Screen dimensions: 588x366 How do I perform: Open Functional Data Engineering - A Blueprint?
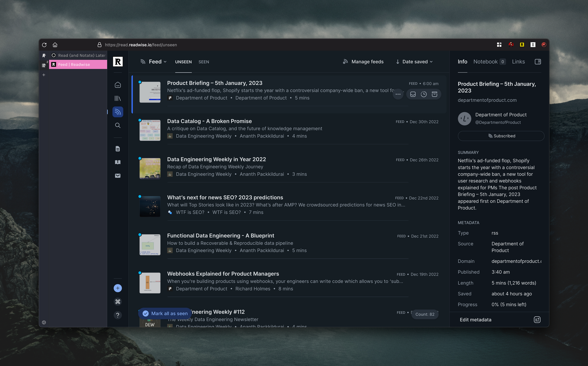(x=220, y=235)
